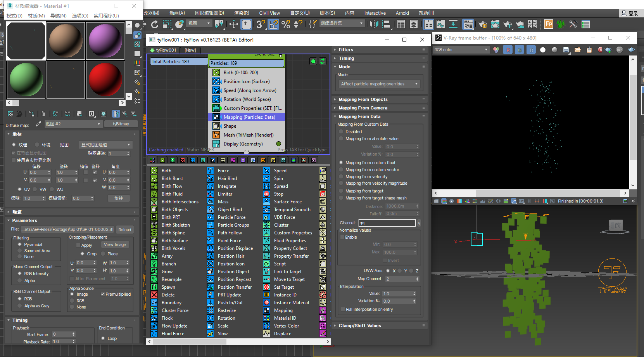
Task: Click the View Image button
Action: [x=115, y=244]
